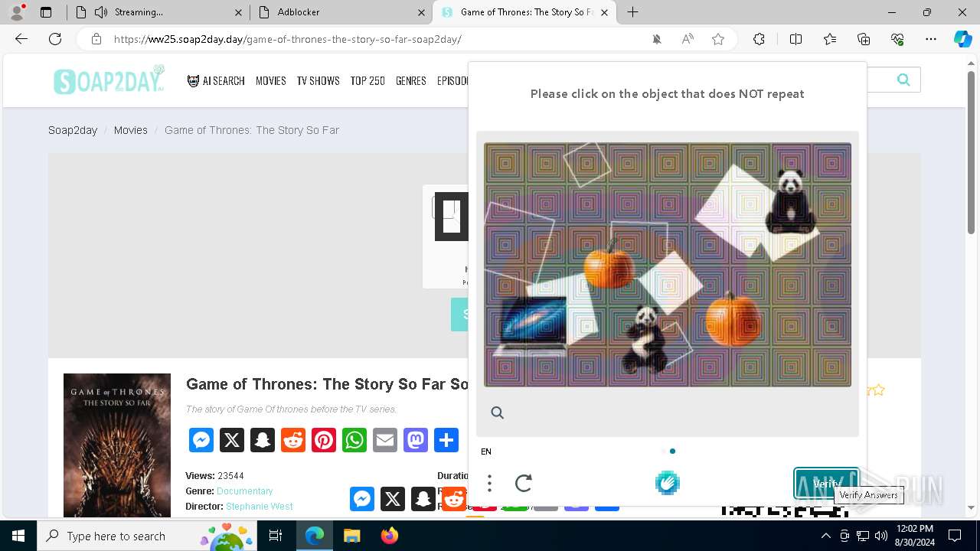980x551 pixels.
Task: Change captcha language from EN
Action: (486, 452)
